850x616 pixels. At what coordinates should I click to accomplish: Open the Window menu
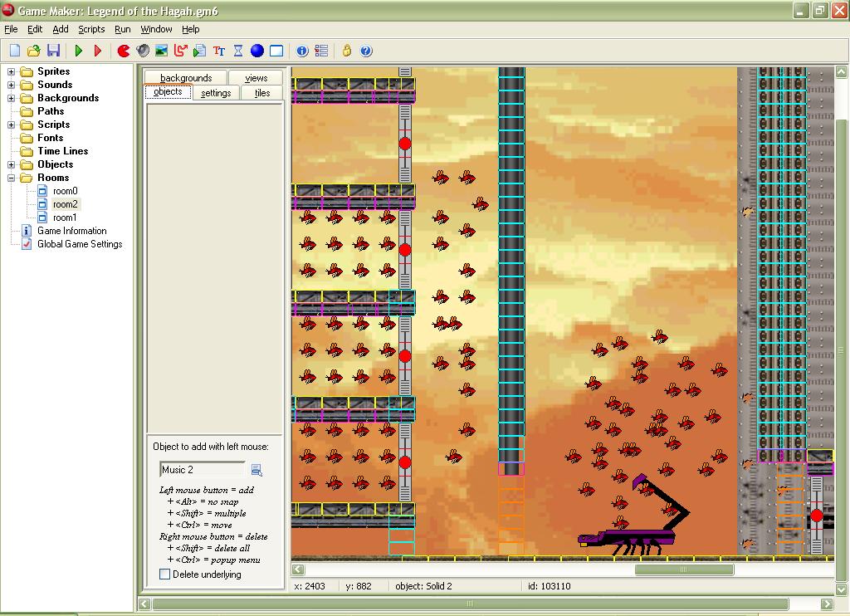156,29
